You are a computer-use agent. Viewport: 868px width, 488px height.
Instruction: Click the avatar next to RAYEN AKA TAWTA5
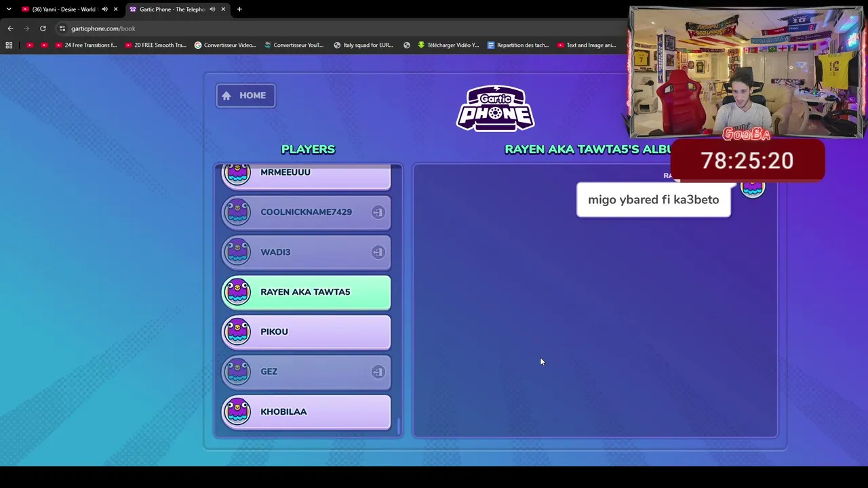237,291
